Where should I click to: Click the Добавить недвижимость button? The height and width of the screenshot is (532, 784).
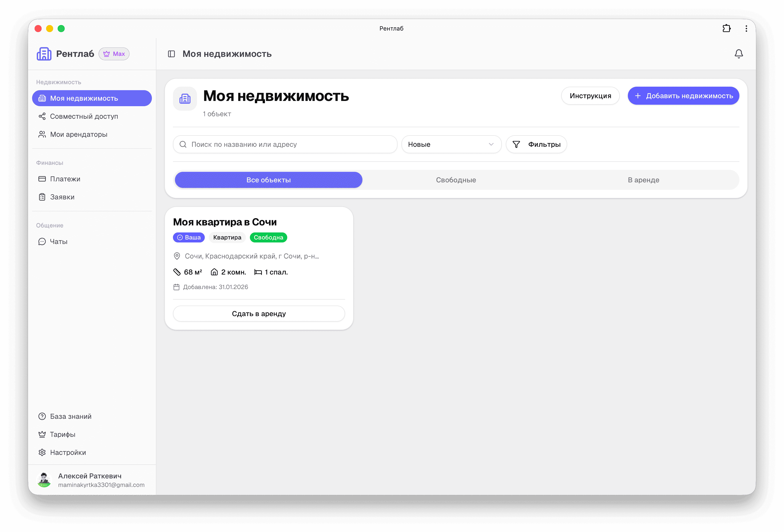pyautogui.click(x=683, y=96)
